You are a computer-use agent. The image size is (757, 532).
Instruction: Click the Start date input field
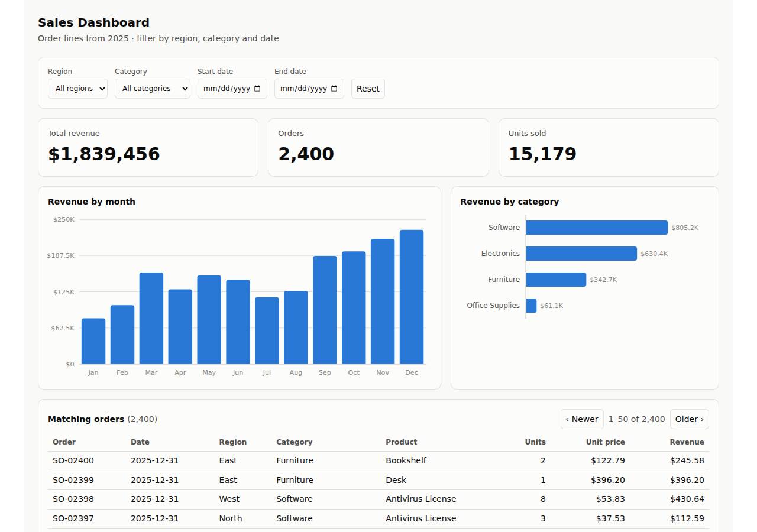click(x=232, y=89)
